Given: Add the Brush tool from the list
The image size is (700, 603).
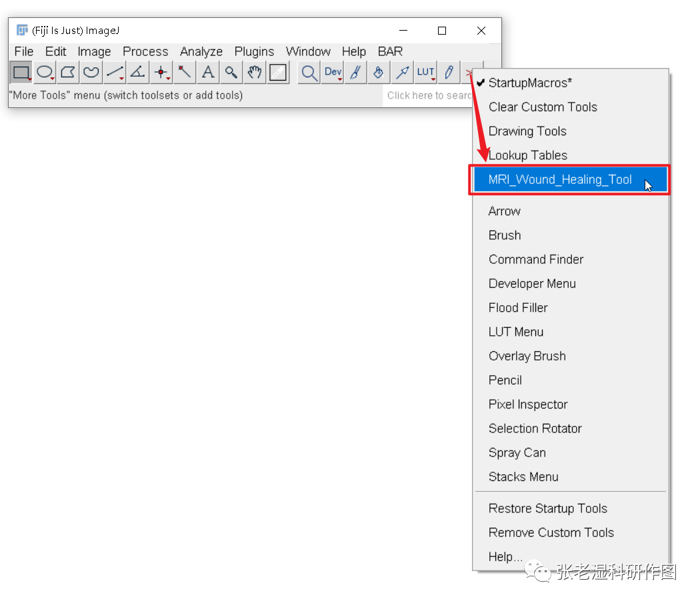Looking at the screenshot, I should [x=571, y=235].
